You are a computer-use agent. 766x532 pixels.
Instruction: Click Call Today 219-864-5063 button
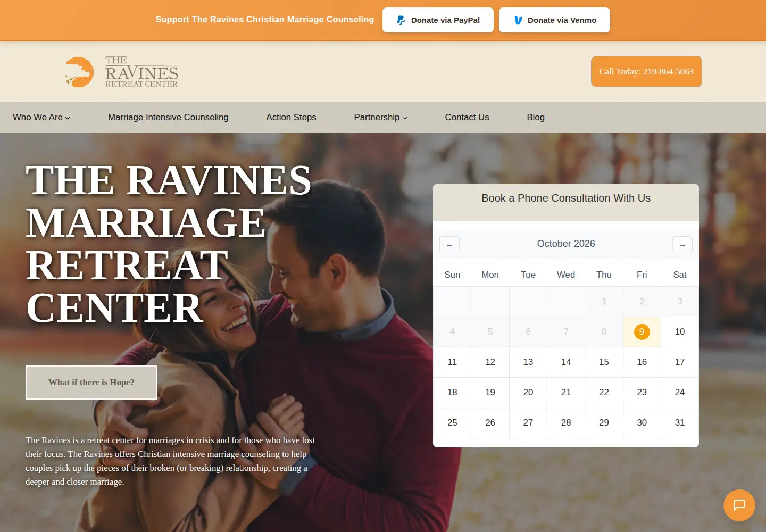pyautogui.click(x=646, y=72)
